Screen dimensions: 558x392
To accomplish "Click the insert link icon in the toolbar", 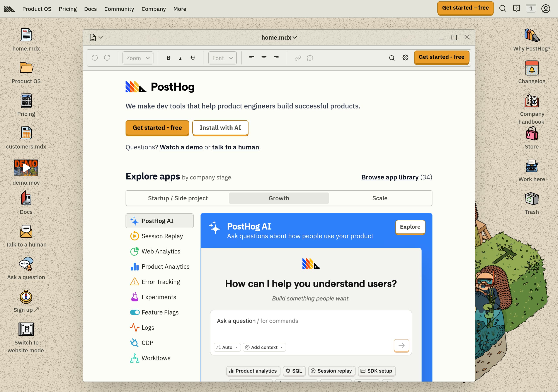I will tap(298, 58).
